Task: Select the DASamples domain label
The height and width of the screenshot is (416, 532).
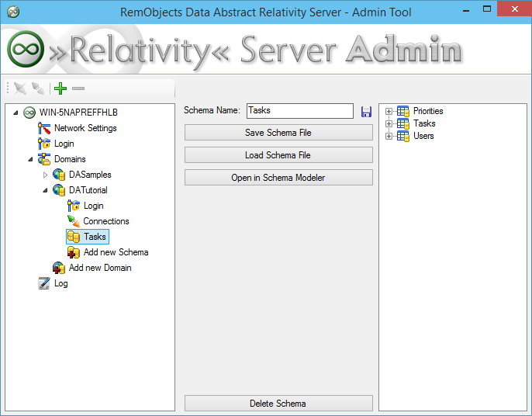Action: 90,175
